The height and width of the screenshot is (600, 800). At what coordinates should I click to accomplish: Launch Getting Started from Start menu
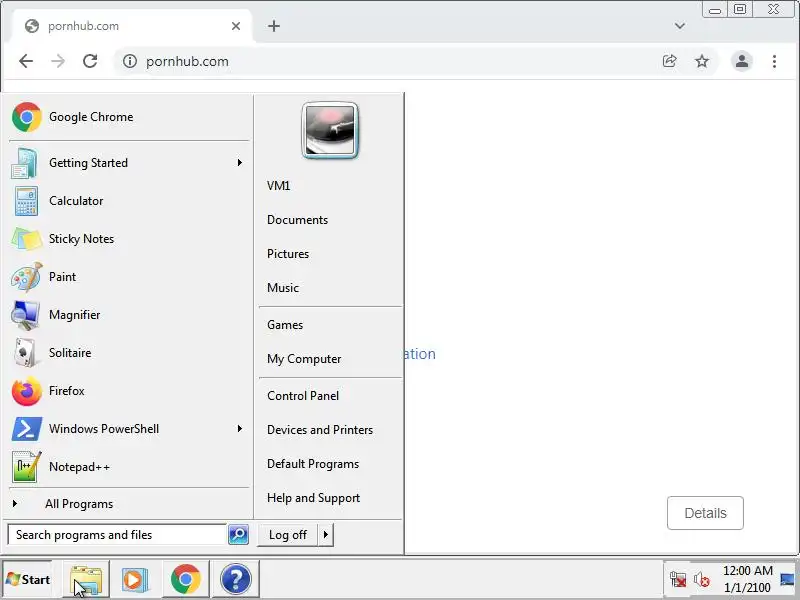pyautogui.click(x=129, y=163)
